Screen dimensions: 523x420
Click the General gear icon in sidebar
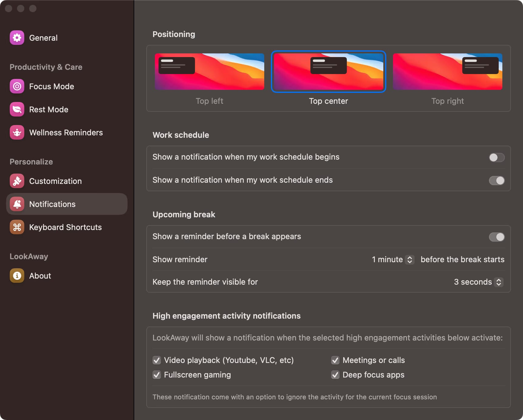pos(17,38)
